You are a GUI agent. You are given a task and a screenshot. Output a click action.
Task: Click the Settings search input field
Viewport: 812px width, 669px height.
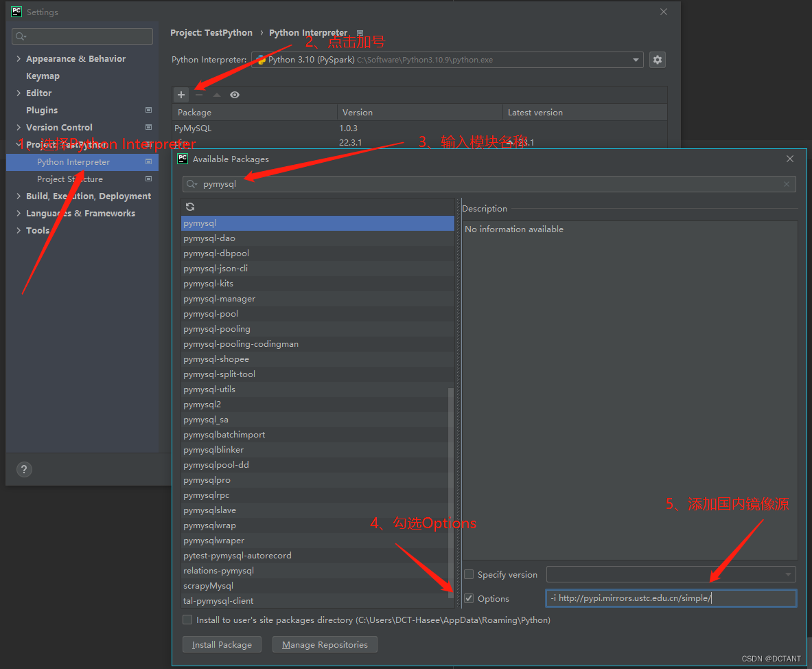(x=82, y=36)
